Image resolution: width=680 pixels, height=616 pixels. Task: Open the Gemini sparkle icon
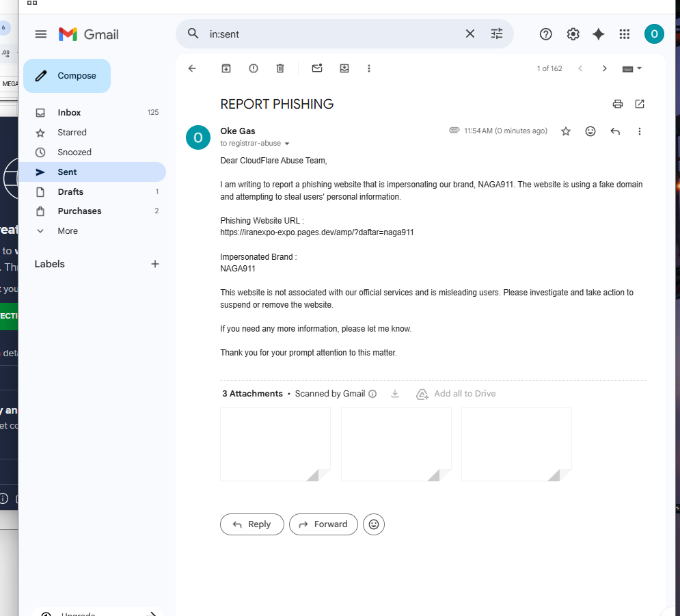click(x=599, y=34)
